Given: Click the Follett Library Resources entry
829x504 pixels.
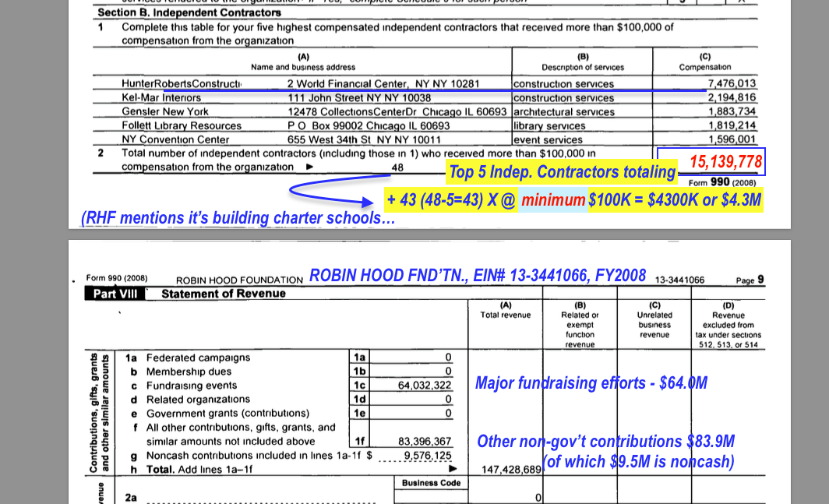Looking at the screenshot, I should [x=182, y=126].
